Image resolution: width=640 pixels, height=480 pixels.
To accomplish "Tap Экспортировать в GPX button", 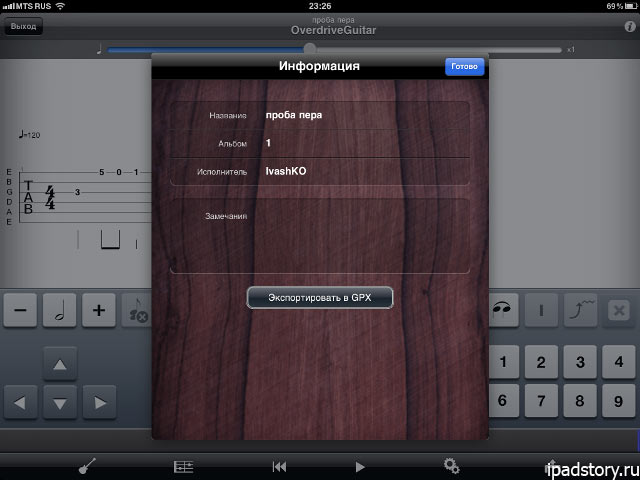I will tap(320, 298).
